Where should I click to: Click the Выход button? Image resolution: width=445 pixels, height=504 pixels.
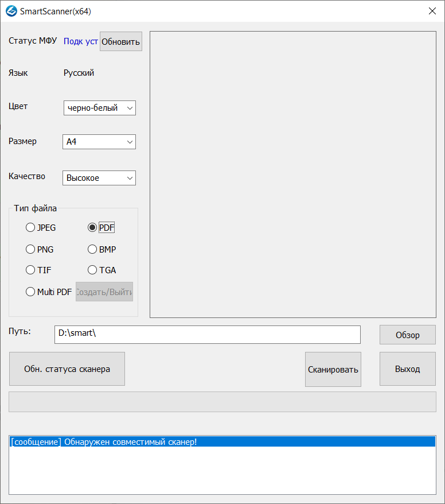407,369
